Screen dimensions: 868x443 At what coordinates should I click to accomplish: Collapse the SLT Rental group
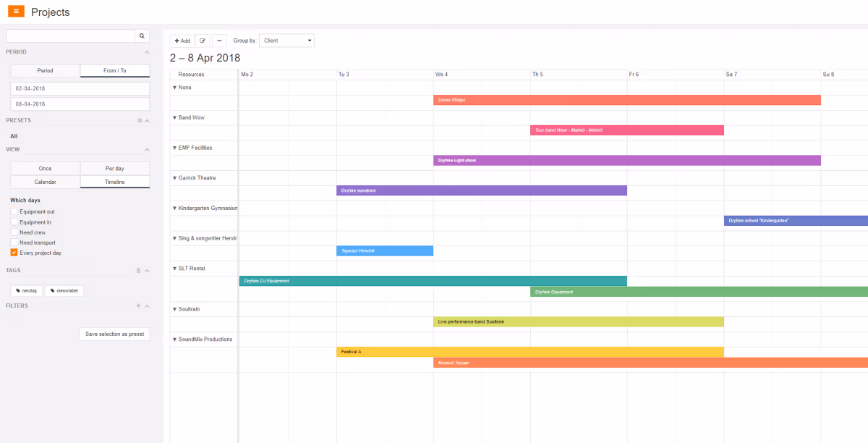tap(174, 269)
